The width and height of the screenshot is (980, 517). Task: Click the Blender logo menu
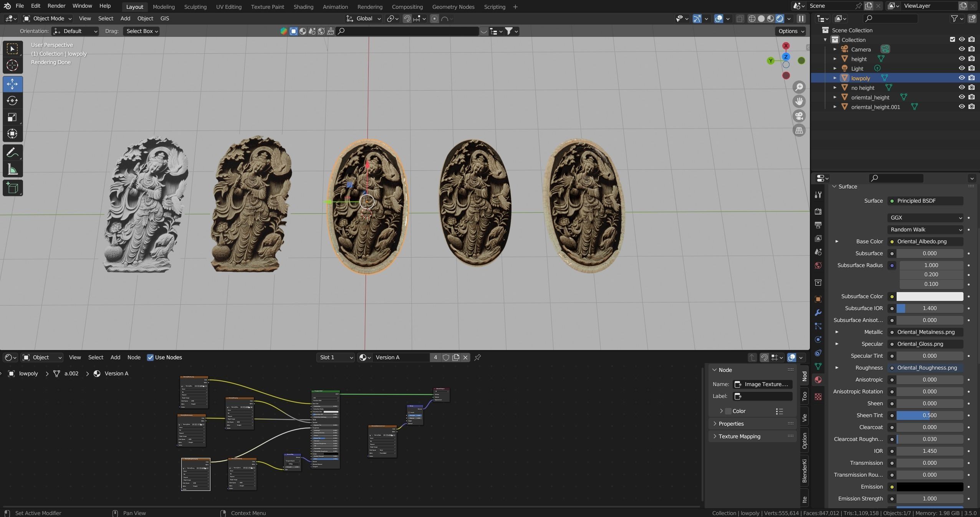[7, 6]
